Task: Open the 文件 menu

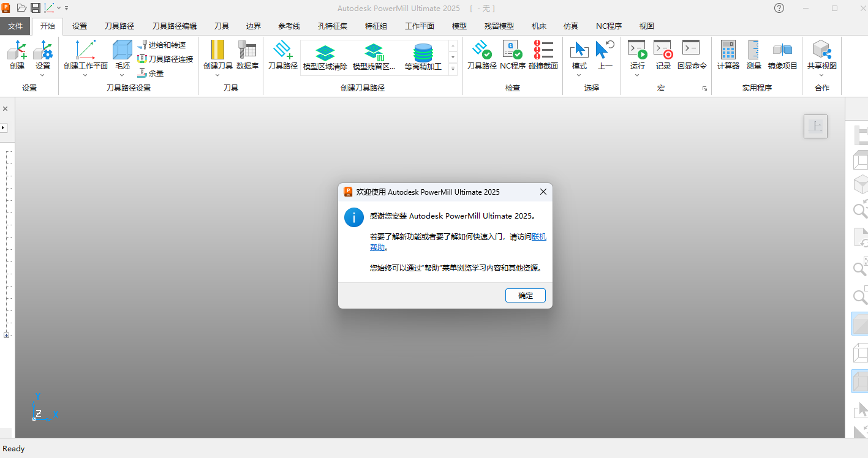Action: click(15, 26)
